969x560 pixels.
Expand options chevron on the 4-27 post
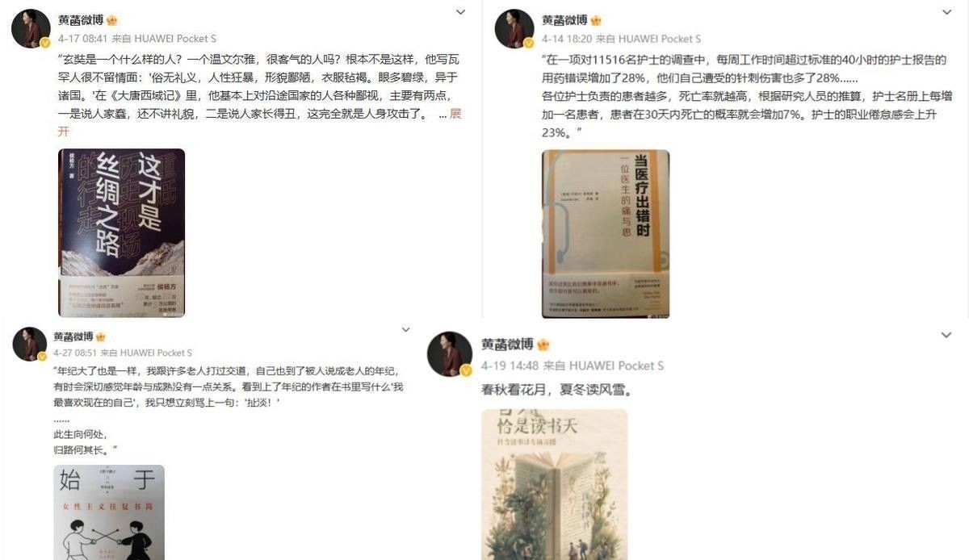[x=401, y=330]
